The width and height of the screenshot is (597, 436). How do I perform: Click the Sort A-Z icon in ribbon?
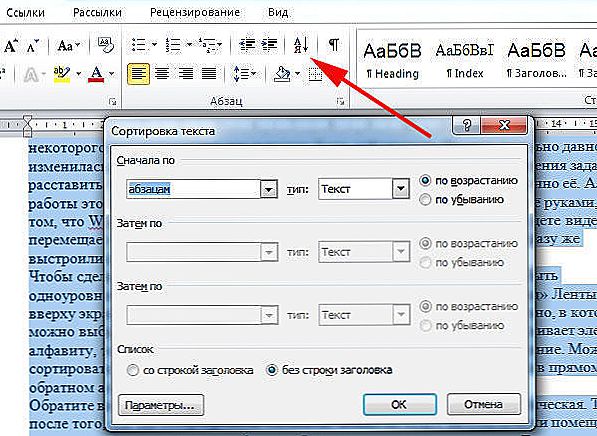301,45
